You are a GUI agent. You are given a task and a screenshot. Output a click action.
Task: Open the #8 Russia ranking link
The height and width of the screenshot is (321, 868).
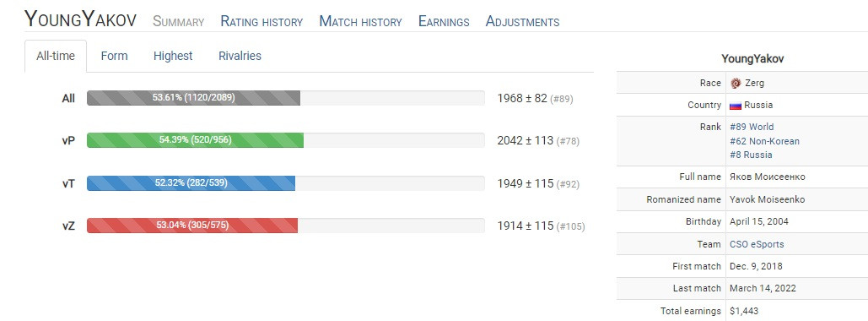[751, 155]
